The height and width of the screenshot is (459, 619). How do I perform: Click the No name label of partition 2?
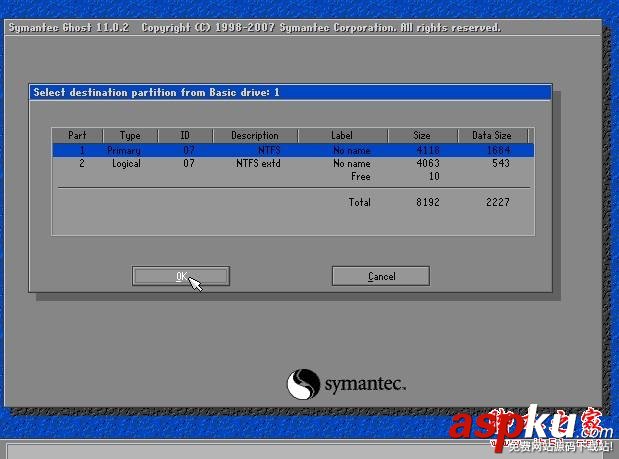pos(352,163)
